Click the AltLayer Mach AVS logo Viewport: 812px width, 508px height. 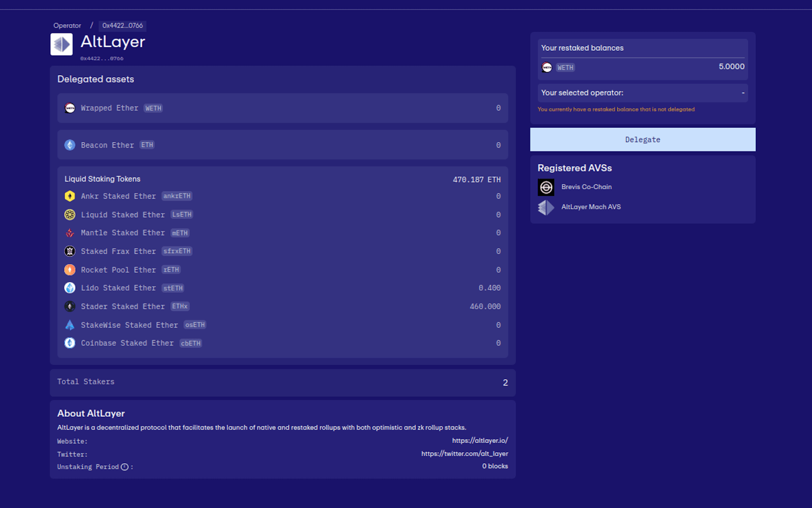(546, 207)
